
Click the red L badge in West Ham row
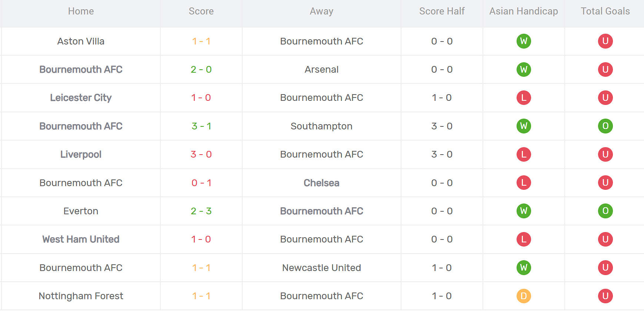(523, 239)
